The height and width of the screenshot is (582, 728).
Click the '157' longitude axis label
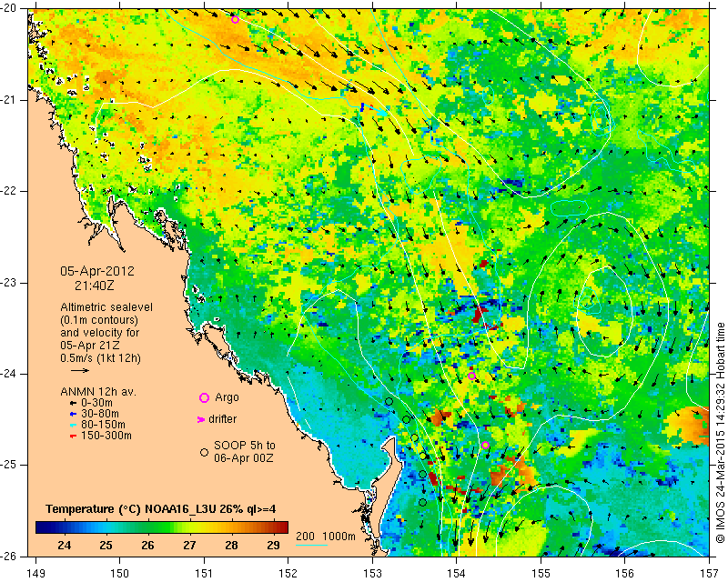[x=710, y=574]
